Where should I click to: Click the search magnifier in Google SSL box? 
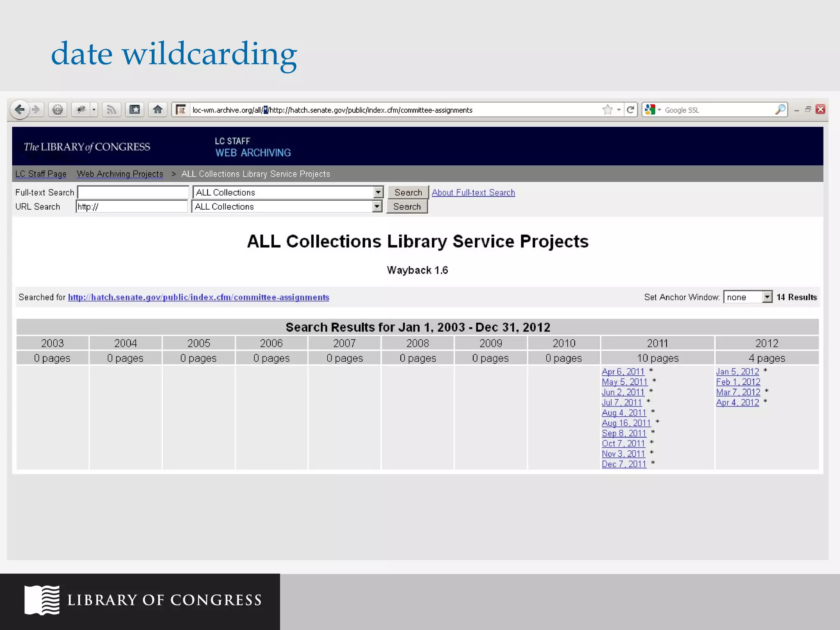(x=780, y=110)
